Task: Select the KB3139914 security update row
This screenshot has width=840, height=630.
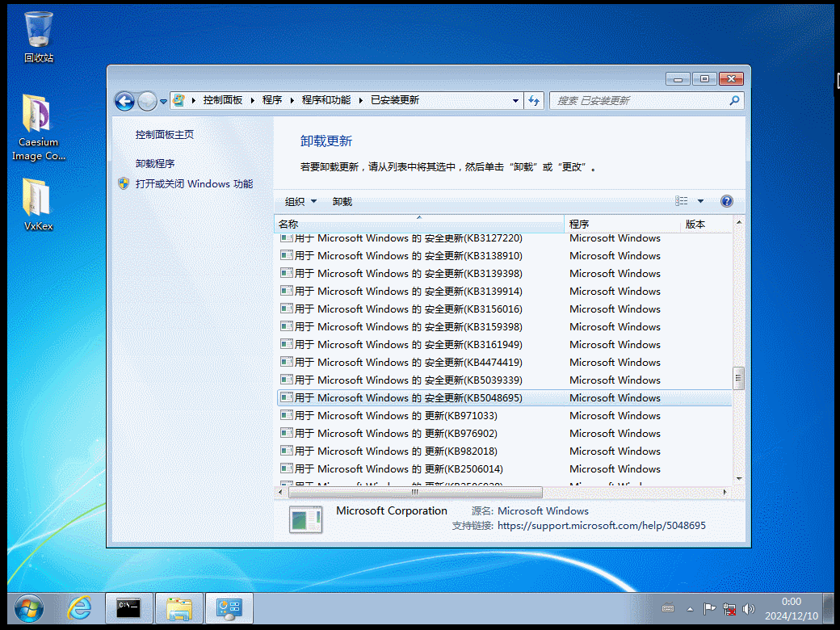Action: pyautogui.click(x=504, y=291)
